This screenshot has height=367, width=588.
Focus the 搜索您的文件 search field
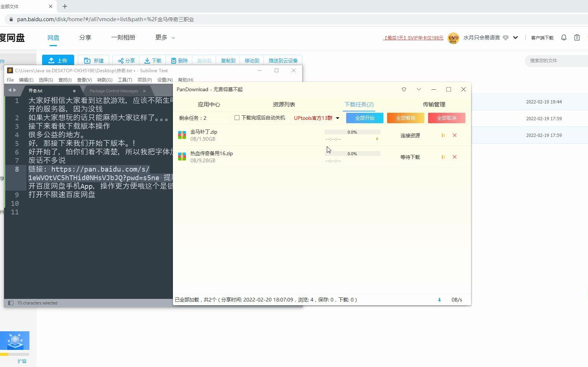556,60
